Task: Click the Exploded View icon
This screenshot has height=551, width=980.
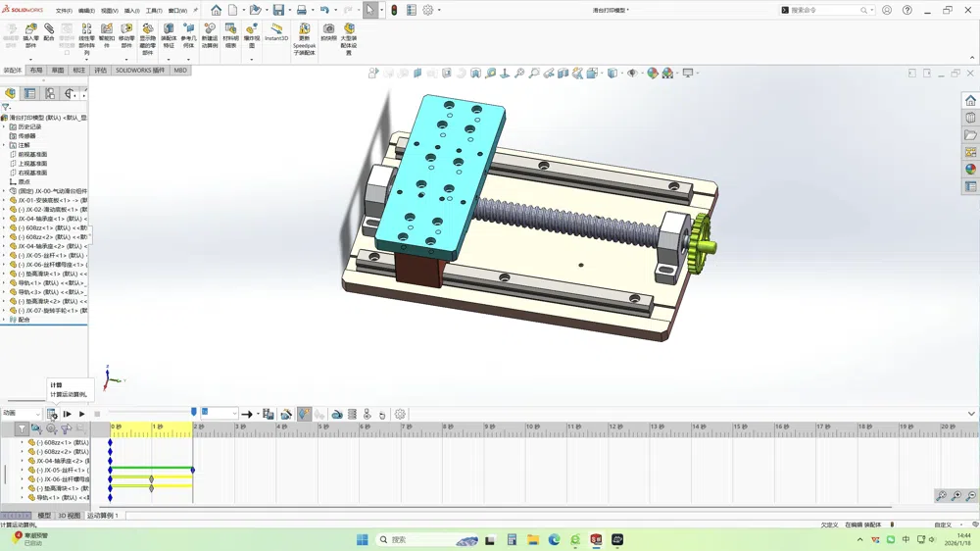Action: click(x=252, y=28)
